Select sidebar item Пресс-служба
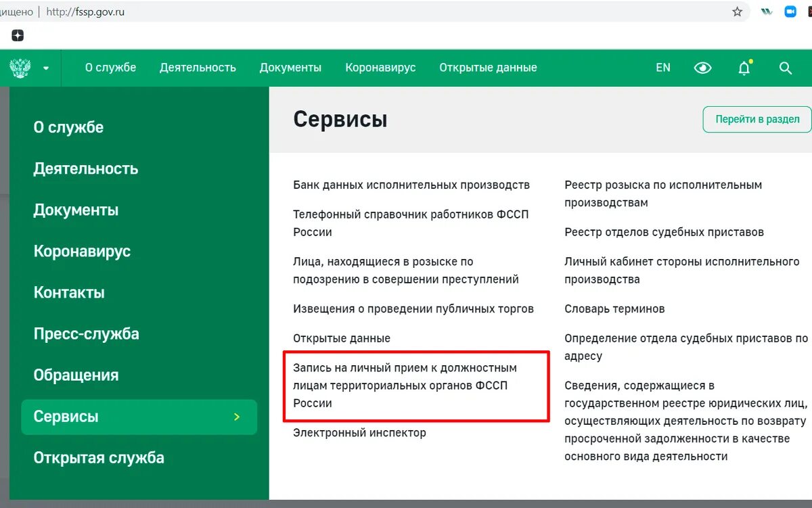 tap(86, 333)
